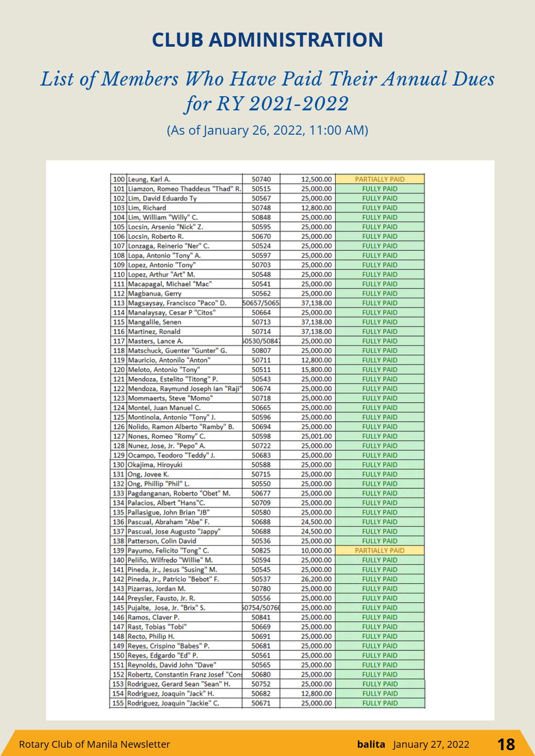Select the page number 18 in the footer
Image resolution: width=535 pixels, height=756 pixels.
tap(506, 744)
